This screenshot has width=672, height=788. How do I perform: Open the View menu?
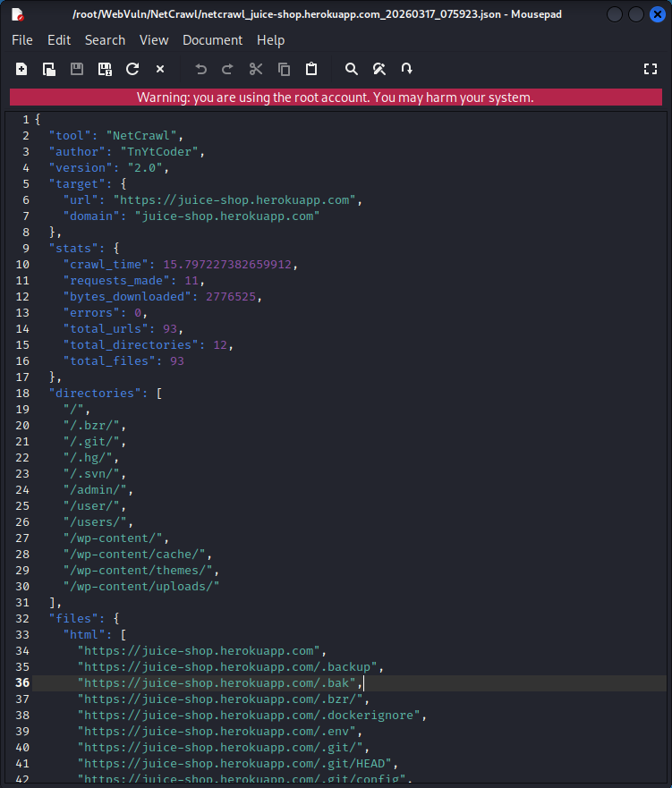pos(154,40)
